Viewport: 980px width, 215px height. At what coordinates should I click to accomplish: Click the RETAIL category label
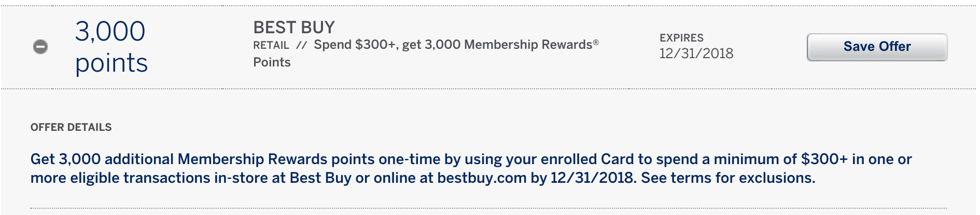[271, 45]
